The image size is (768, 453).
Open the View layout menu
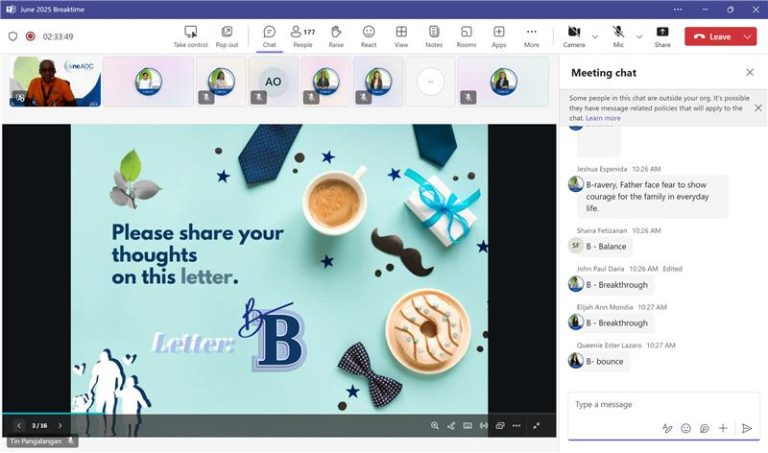(401, 37)
